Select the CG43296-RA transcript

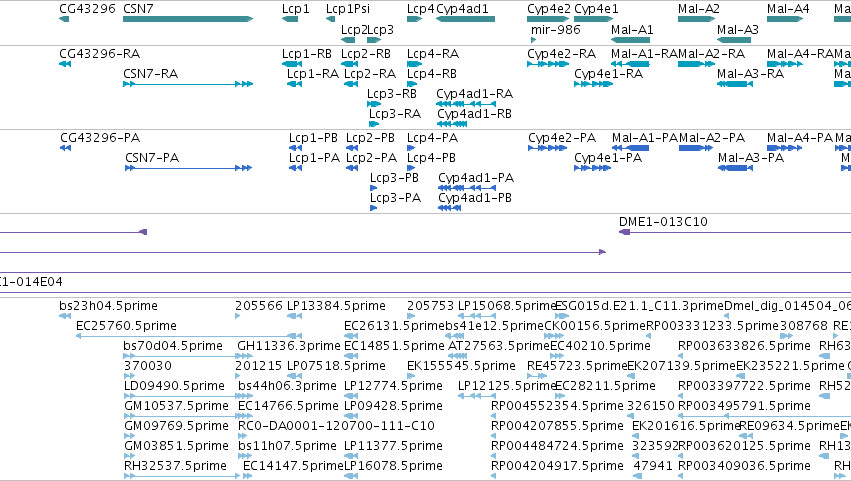click(x=65, y=64)
